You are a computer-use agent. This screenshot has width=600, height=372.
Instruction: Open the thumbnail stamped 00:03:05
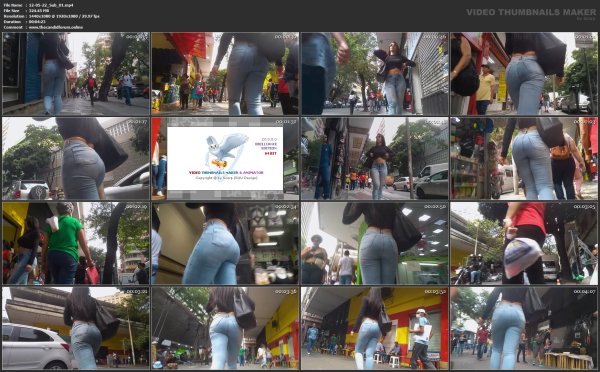tap(524, 243)
